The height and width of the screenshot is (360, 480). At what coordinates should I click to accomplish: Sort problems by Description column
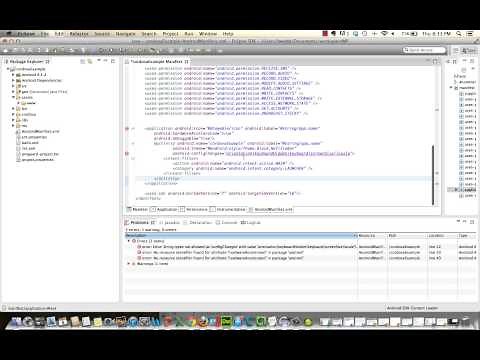(x=239, y=236)
